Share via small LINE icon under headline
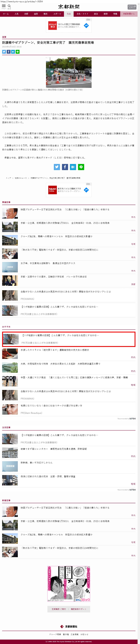This screenshot has height=644, width=140. 17,52
